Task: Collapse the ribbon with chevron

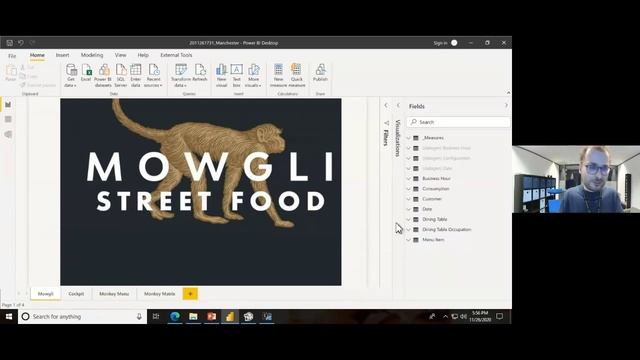Action: pyautogui.click(x=508, y=93)
